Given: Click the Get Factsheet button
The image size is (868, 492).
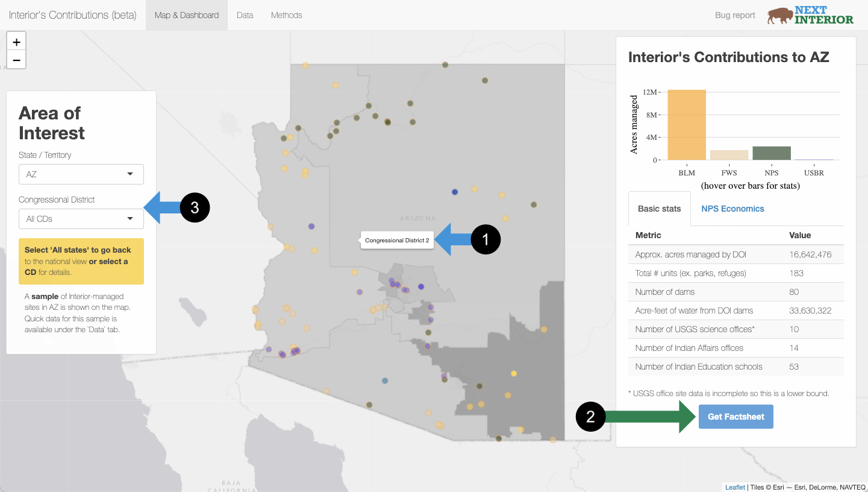Looking at the screenshot, I should 735,416.
